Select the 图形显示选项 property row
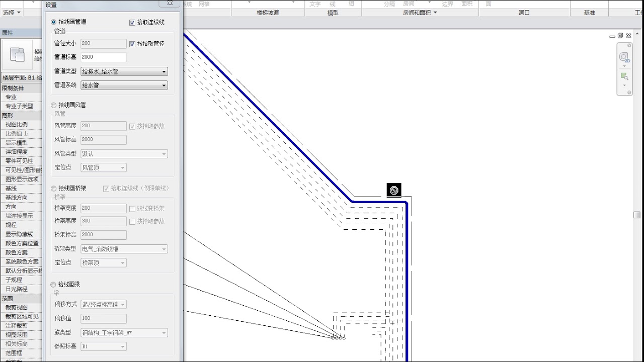The height and width of the screenshot is (362, 644). tap(22, 179)
